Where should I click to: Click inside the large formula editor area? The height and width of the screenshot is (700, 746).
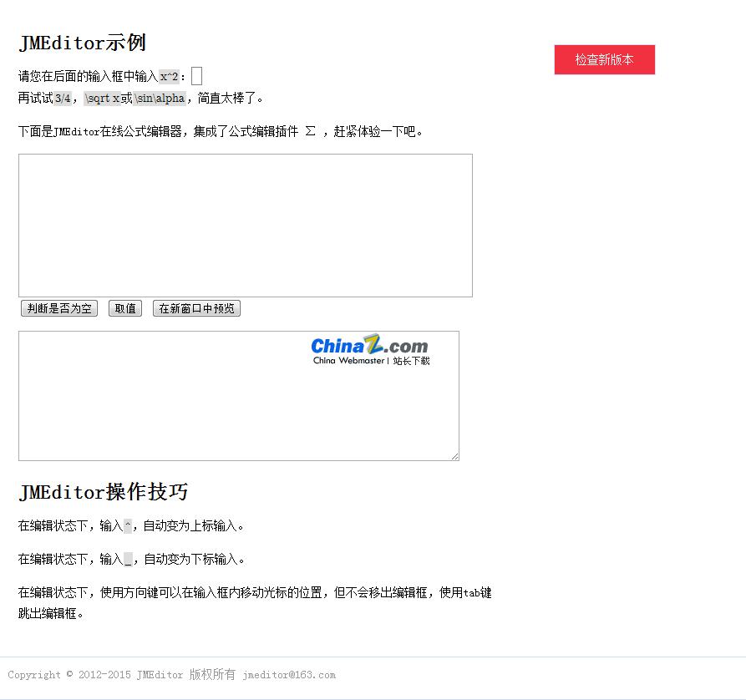point(246,226)
